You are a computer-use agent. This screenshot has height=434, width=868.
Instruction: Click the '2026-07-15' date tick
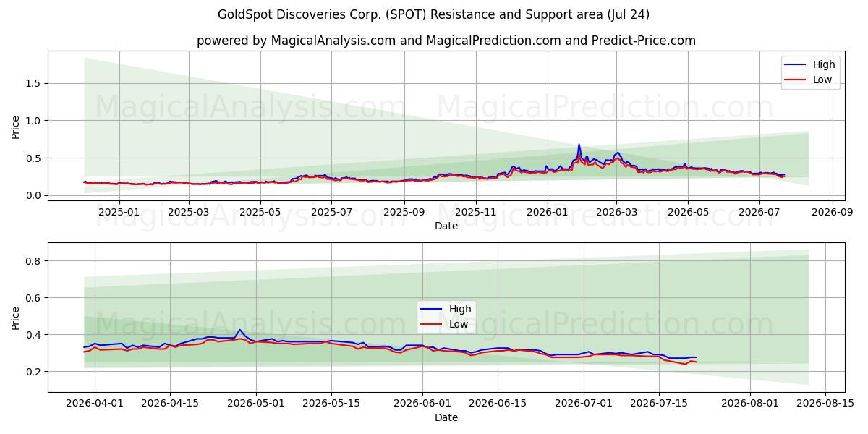pyautogui.click(x=659, y=404)
